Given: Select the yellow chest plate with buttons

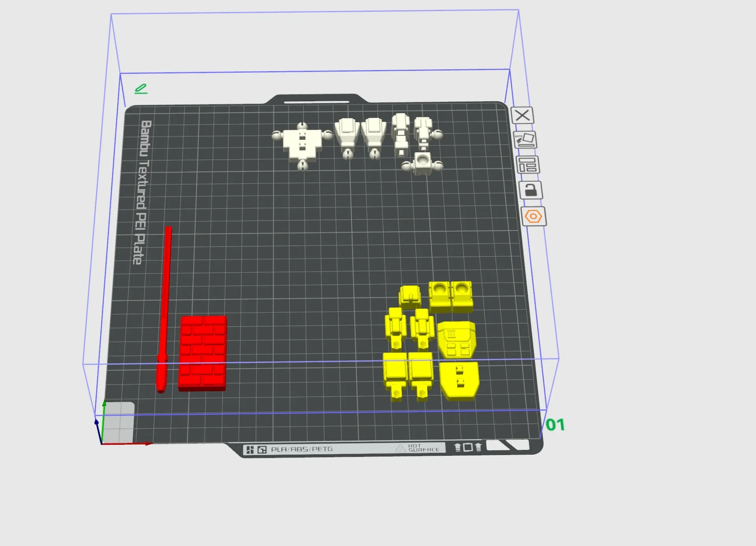Looking at the screenshot, I should pyautogui.click(x=456, y=340).
